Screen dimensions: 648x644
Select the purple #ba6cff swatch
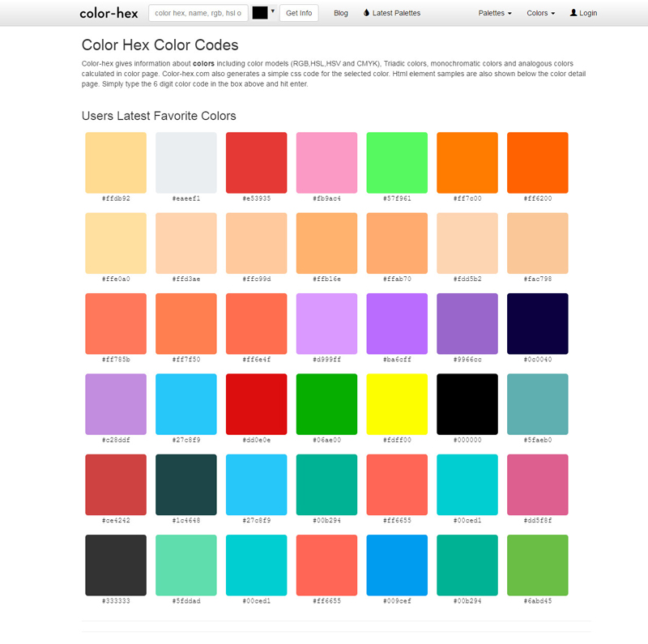pyautogui.click(x=397, y=323)
